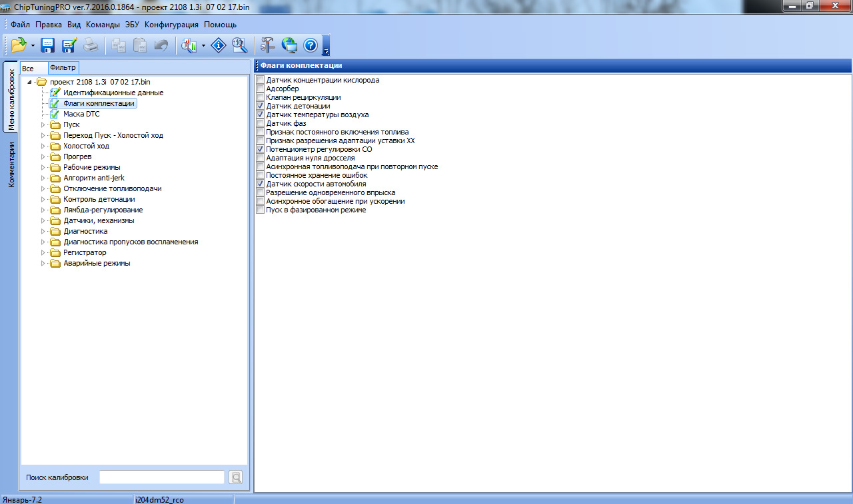Open settings via hammer and wrench icon
The width and height of the screenshot is (853, 504).
(268, 45)
